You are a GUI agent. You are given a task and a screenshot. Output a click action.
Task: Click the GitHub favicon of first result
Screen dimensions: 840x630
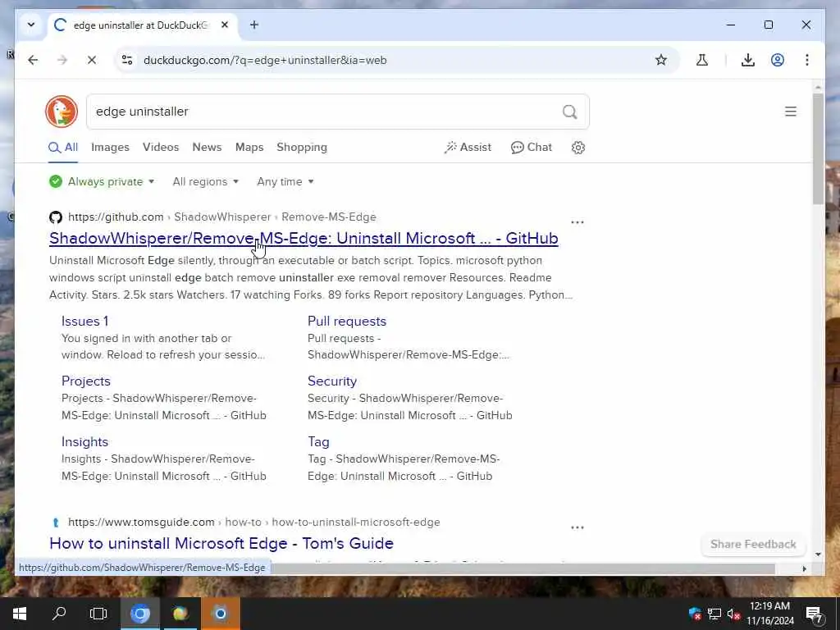(56, 217)
